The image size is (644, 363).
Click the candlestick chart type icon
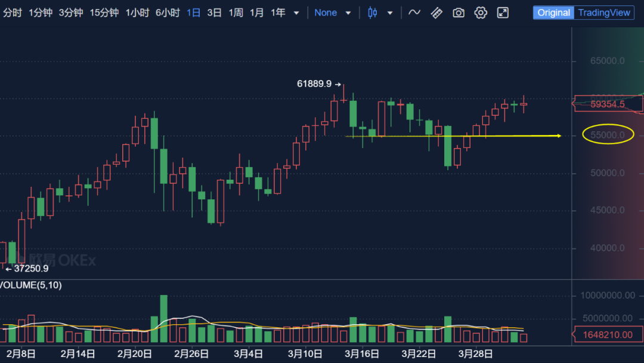tap(373, 13)
